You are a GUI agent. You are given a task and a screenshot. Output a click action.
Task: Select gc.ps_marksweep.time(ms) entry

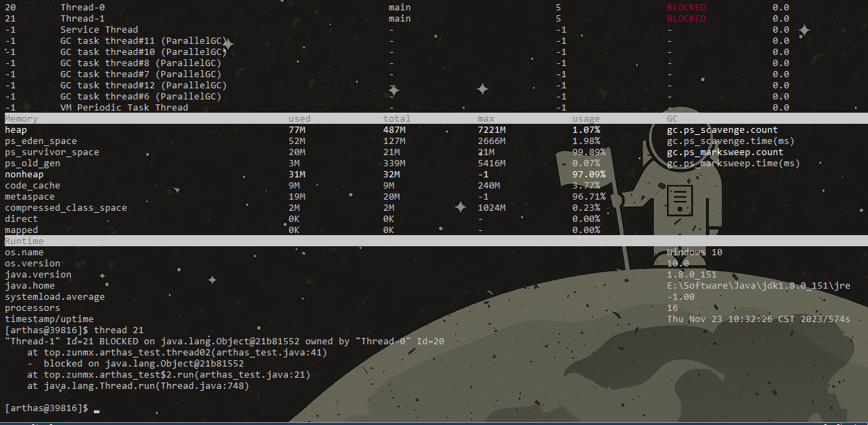734,163
